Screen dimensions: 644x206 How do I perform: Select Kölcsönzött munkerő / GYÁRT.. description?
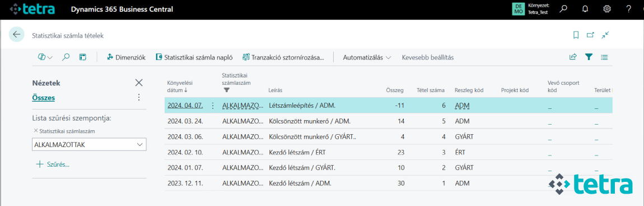click(x=312, y=137)
